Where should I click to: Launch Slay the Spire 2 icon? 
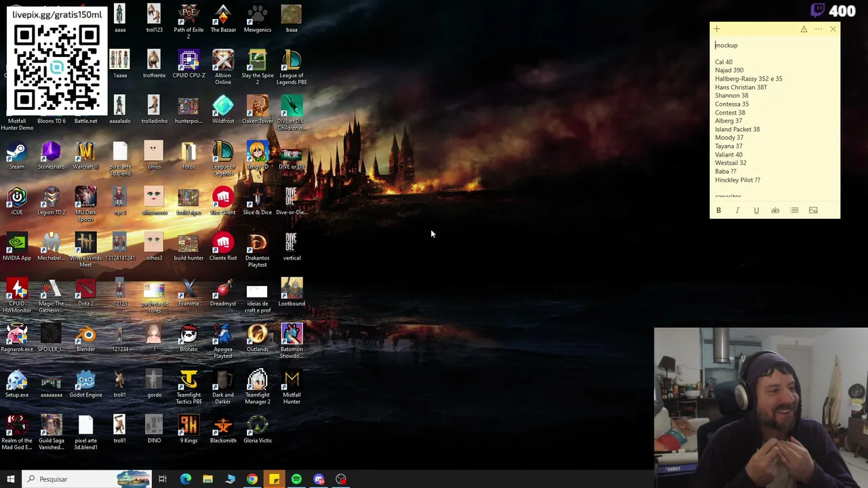pos(258,66)
